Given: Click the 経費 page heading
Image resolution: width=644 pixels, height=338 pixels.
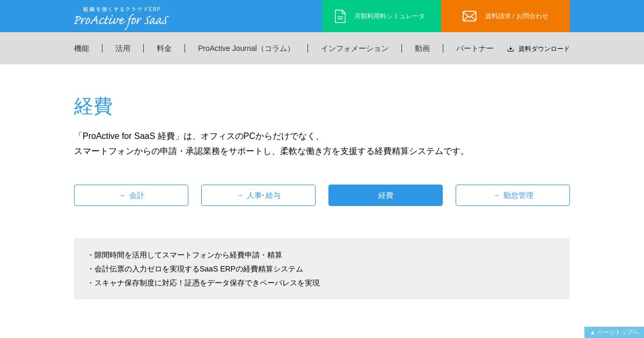Looking at the screenshot, I should [93, 106].
